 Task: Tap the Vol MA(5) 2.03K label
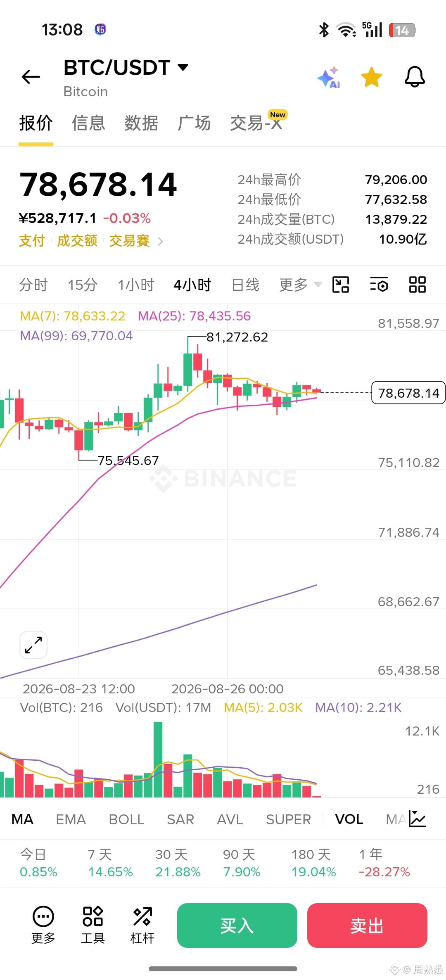tap(263, 707)
